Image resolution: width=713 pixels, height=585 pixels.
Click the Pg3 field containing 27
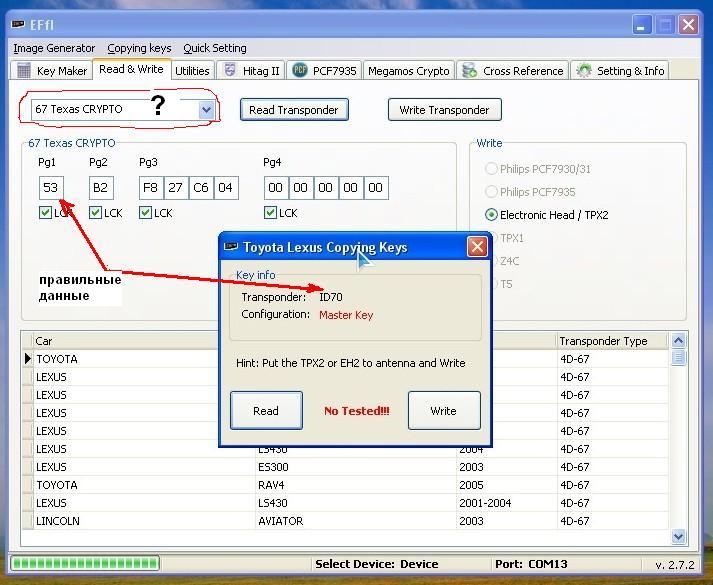(176, 188)
